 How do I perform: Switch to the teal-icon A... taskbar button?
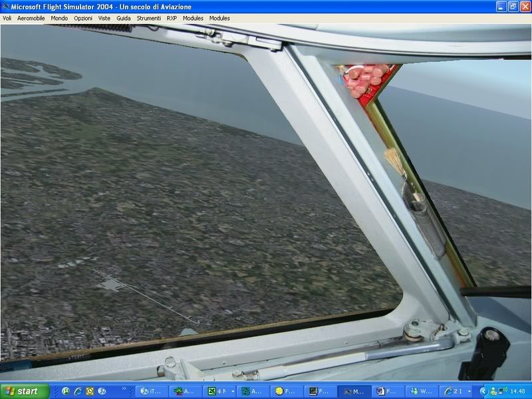[252, 392]
